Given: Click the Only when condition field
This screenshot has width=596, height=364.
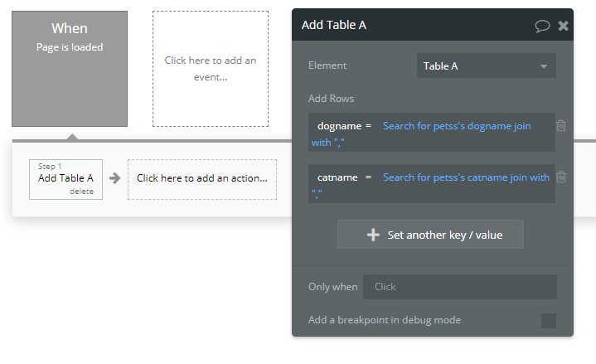Looking at the screenshot, I should (460, 287).
